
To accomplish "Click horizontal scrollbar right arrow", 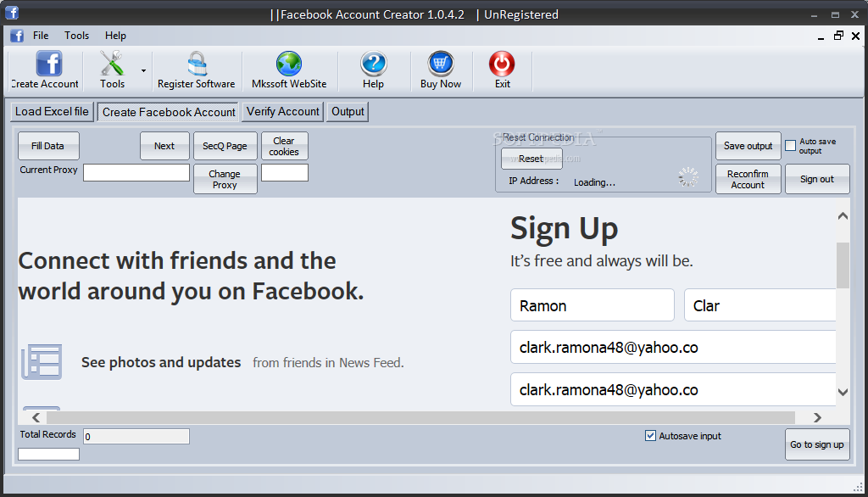I will [817, 417].
